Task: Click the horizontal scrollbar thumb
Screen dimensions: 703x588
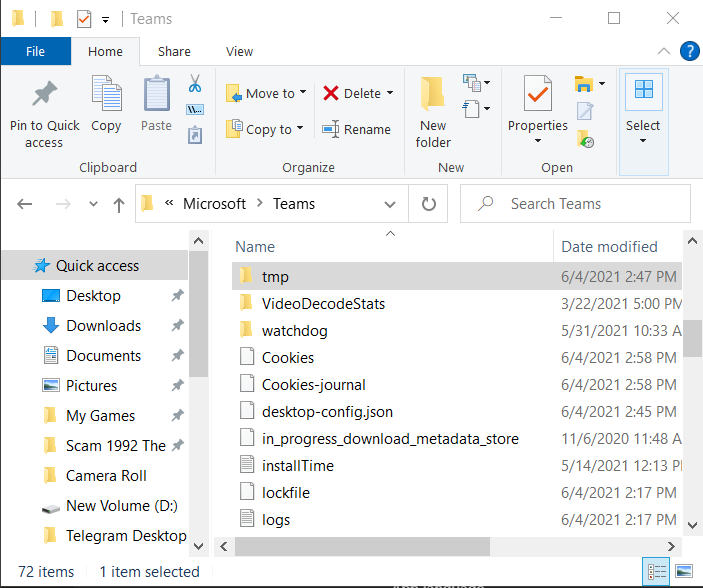Action: coord(362,546)
